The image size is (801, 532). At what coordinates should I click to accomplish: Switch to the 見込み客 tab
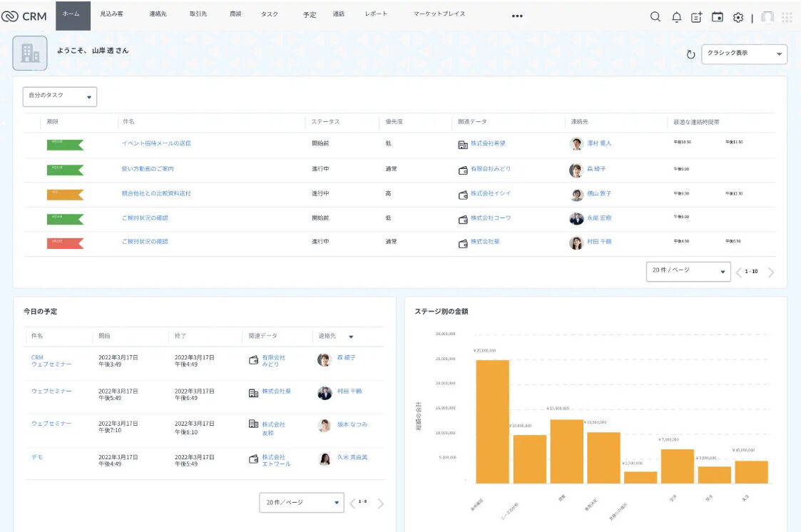click(x=111, y=14)
